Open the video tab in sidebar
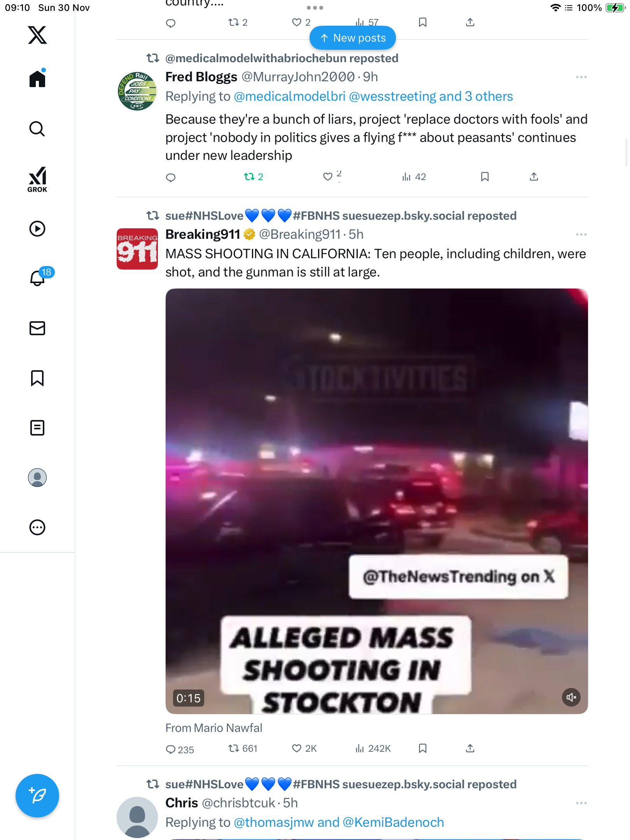This screenshot has height=840, width=630. (37, 229)
